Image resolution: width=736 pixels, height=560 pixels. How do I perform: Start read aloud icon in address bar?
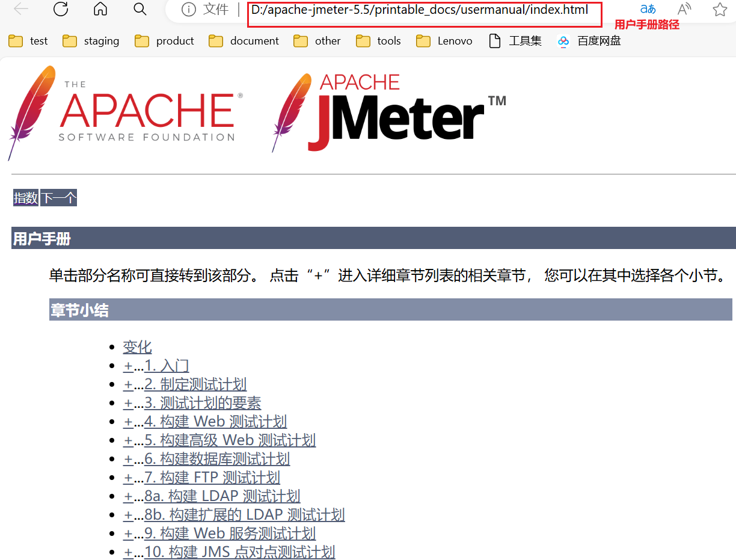tap(684, 9)
